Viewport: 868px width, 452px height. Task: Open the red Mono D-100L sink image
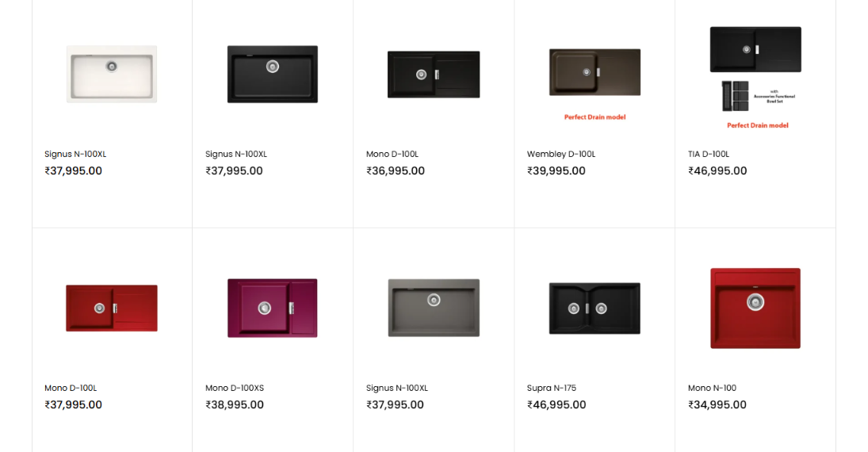112,308
